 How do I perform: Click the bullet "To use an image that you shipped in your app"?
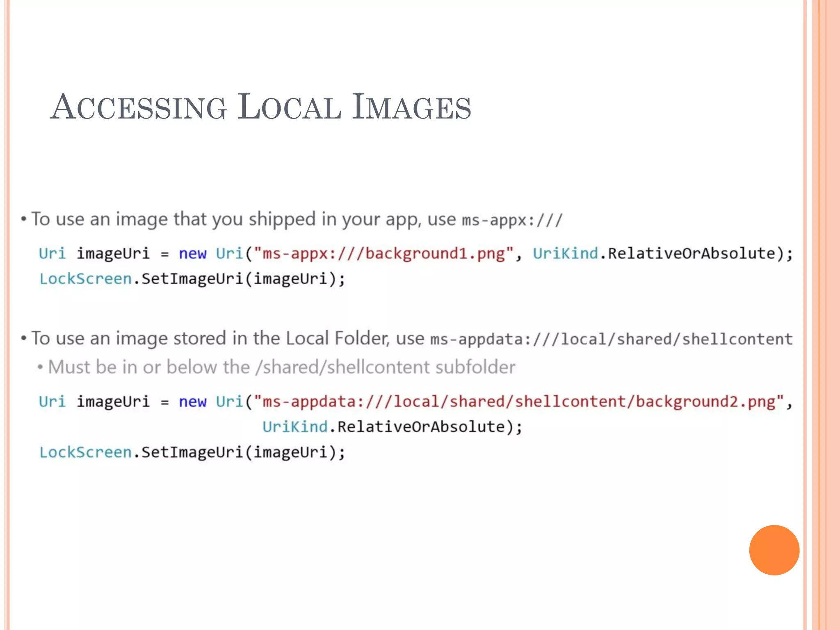[x=226, y=219]
